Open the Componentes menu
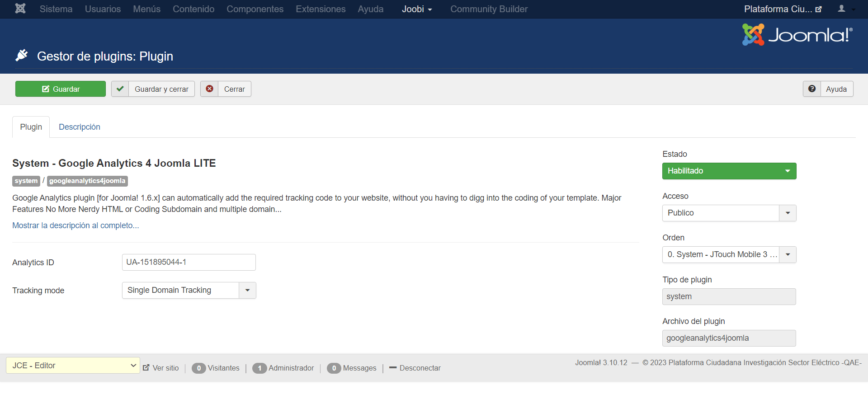Image resolution: width=868 pixels, height=399 pixels. pos(255,9)
